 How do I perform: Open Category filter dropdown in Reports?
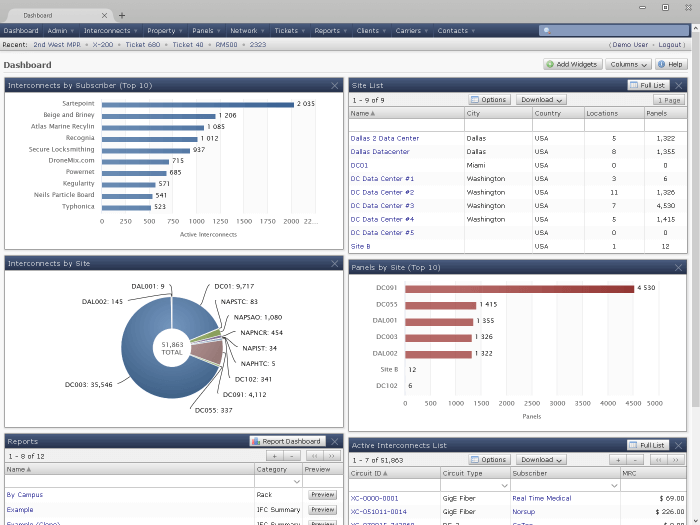tap(297, 481)
